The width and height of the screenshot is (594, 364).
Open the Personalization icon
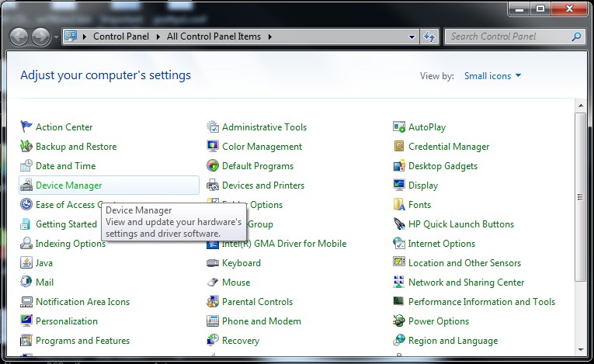coord(26,321)
